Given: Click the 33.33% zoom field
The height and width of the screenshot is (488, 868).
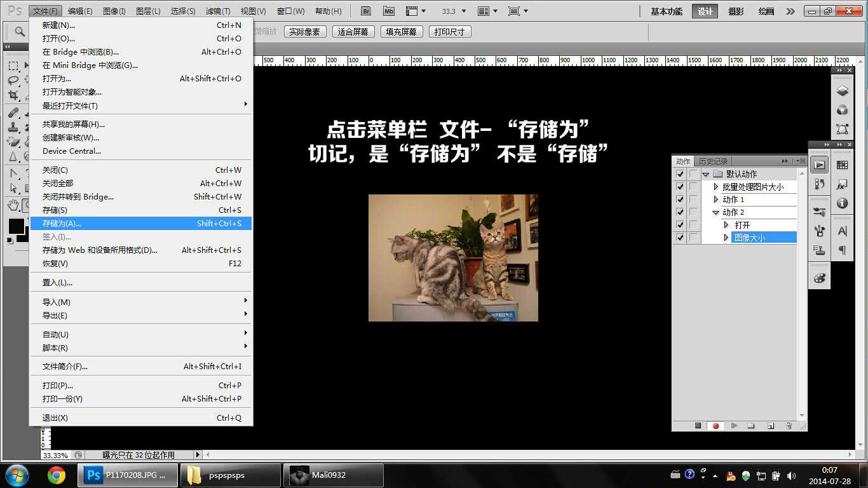Looking at the screenshot, I should 57,455.
